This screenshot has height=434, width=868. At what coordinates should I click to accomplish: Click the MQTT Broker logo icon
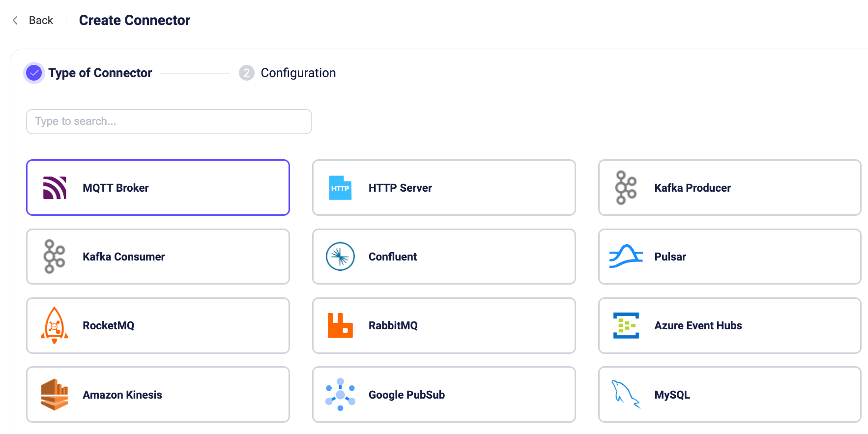(55, 188)
